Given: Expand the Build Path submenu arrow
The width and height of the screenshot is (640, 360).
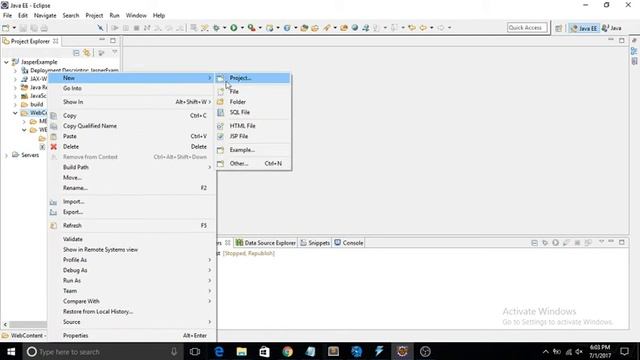Looking at the screenshot, I should (209, 167).
